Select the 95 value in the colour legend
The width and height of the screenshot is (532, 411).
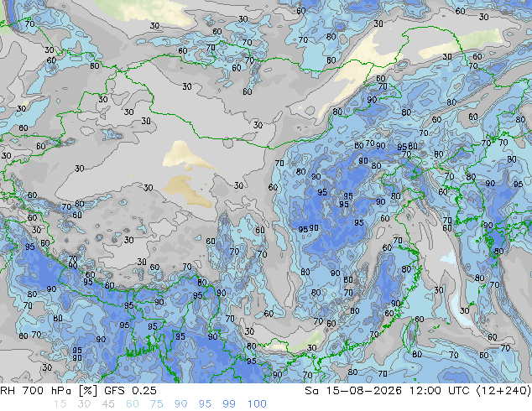(x=205, y=404)
